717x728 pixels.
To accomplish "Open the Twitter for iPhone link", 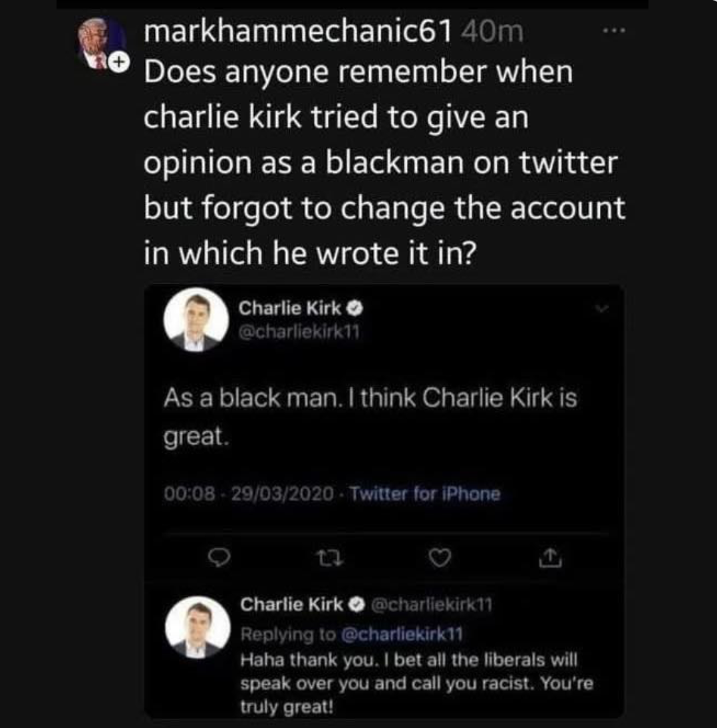I will (424, 494).
